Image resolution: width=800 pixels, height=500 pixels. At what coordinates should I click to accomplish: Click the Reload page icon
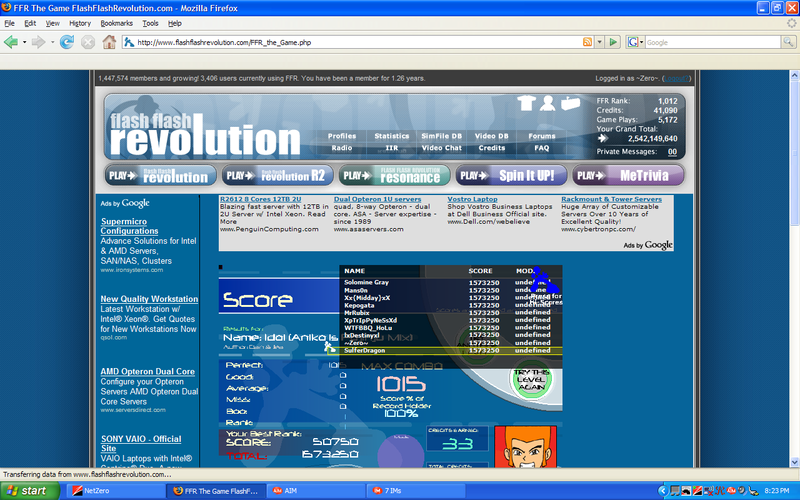click(x=67, y=42)
